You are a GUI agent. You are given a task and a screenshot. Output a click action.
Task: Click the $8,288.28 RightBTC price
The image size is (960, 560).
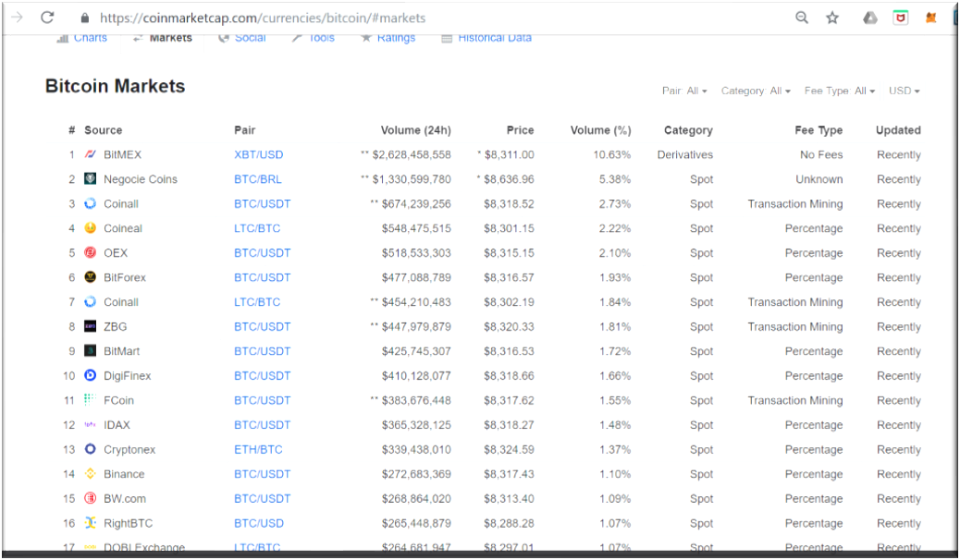click(509, 523)
